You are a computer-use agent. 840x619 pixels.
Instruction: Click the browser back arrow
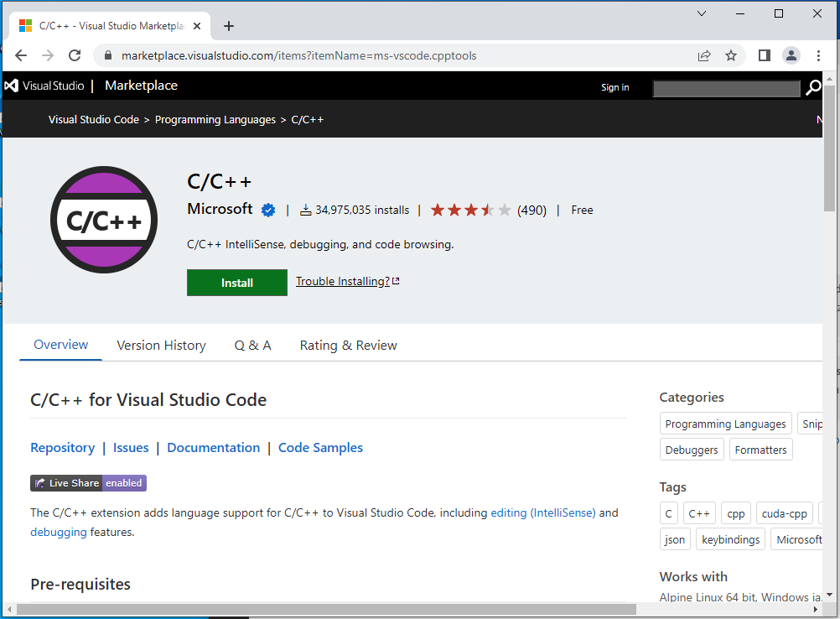(21, 55)
